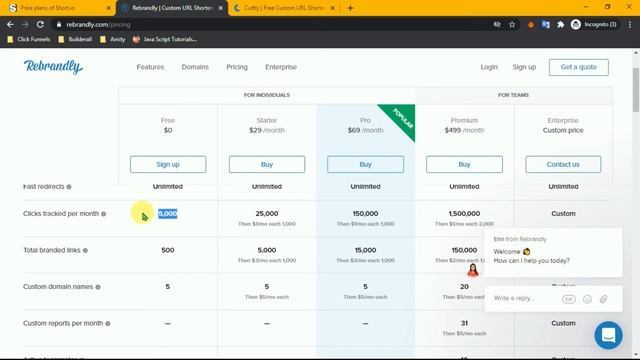Select the Rebrandly Custom URL Shortener tab
This screenshot has width=640, height=360.
pyautogui.click(x=171, y=8)
